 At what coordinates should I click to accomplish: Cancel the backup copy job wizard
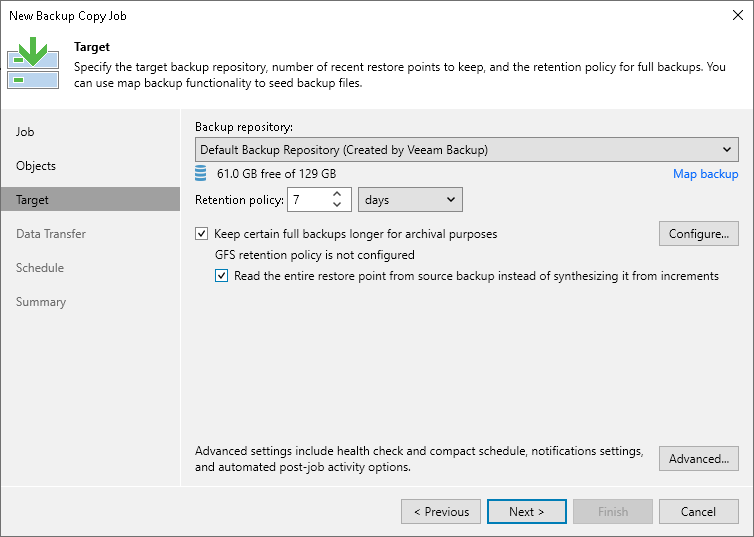(x=699, y=512)
